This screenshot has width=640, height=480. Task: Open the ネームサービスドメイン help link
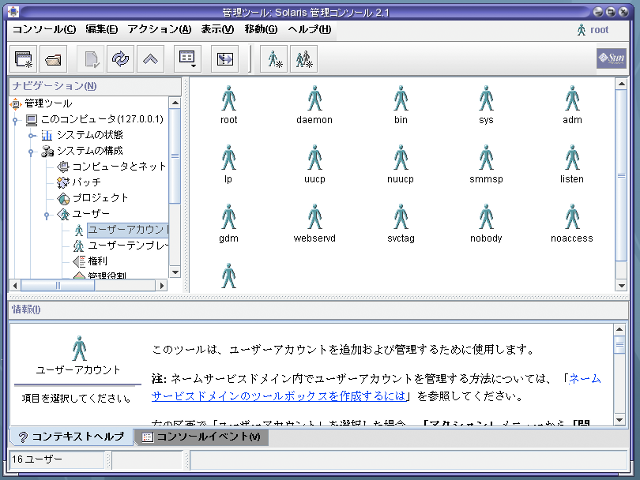coord(279,396)
